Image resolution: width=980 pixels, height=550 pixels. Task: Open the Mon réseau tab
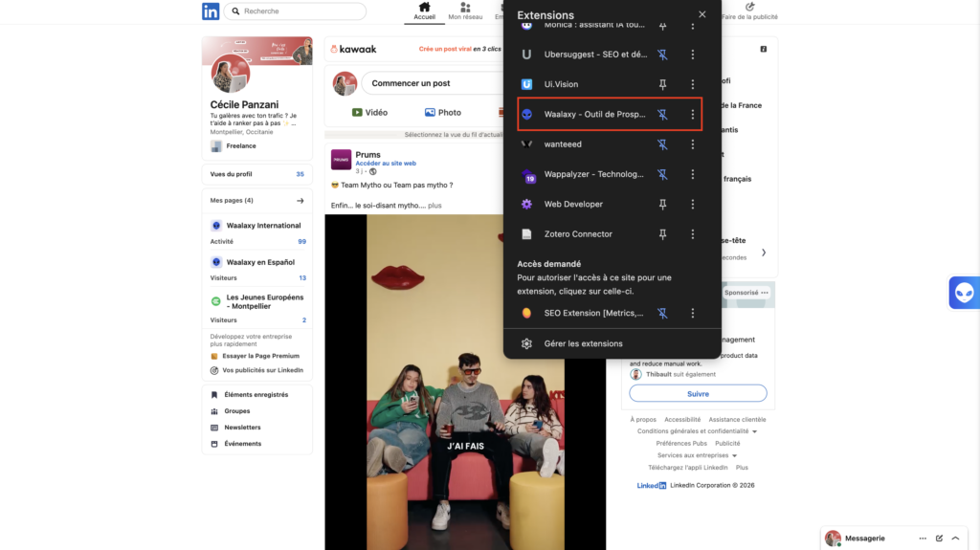(465, 11)
